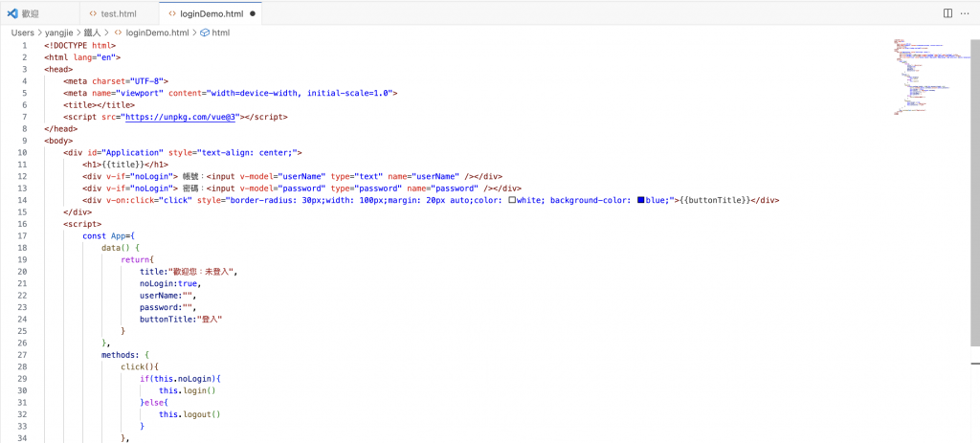Image resolution: width=980 pixels, height=443 pixels.
Task: Click the HTML file icon on test.html tab
Action: tap(93, 13)
